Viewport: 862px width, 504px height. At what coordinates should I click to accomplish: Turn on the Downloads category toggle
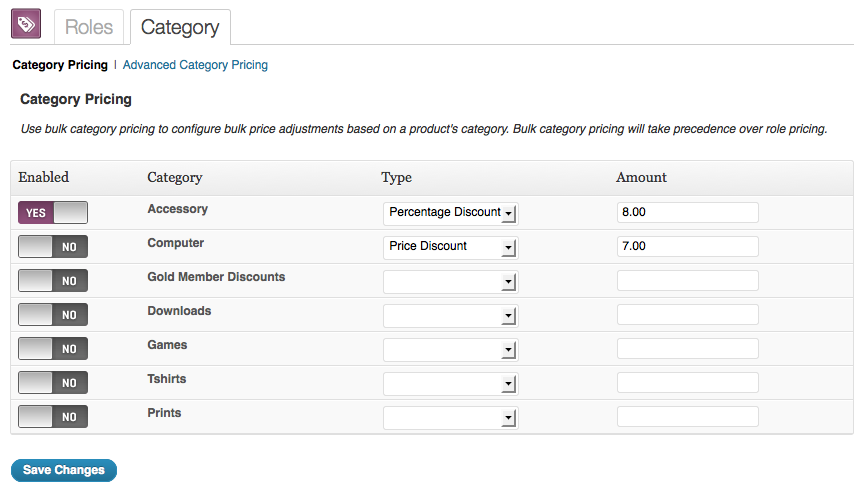[x=53, y=315]
